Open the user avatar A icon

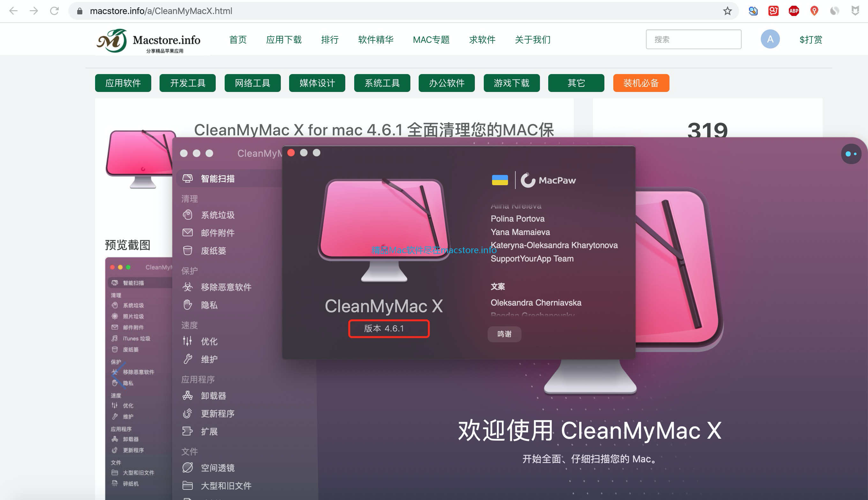coord(770,39)
